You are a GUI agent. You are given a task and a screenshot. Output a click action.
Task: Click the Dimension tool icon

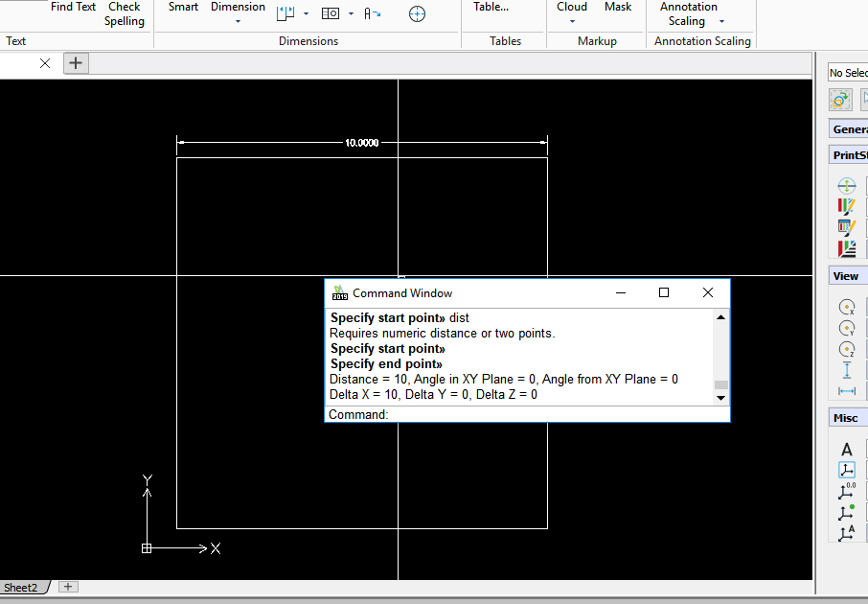click(237, 7)
